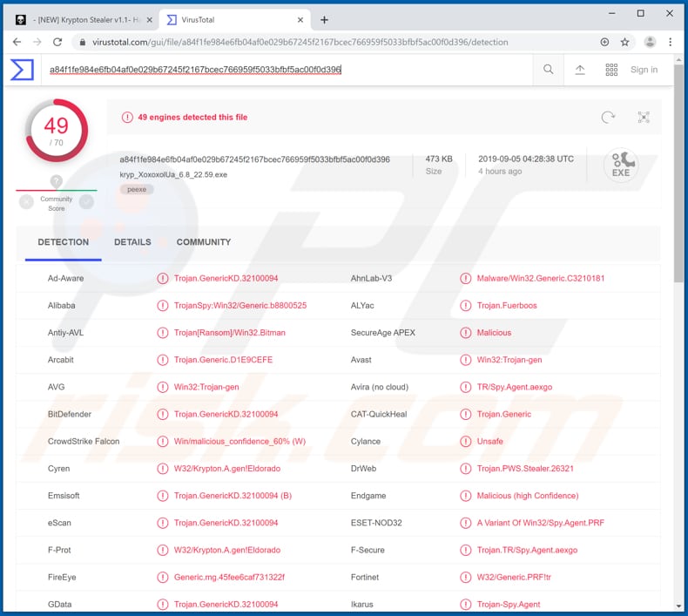The width and height of the screenshot is (688, 616).
Task: Click the page vertical scrollbar
Action: (678, 173)
